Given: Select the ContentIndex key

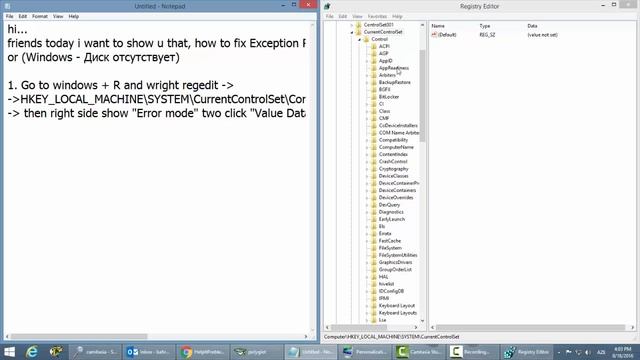Looking at the screenshot, I should click(393, 154).
